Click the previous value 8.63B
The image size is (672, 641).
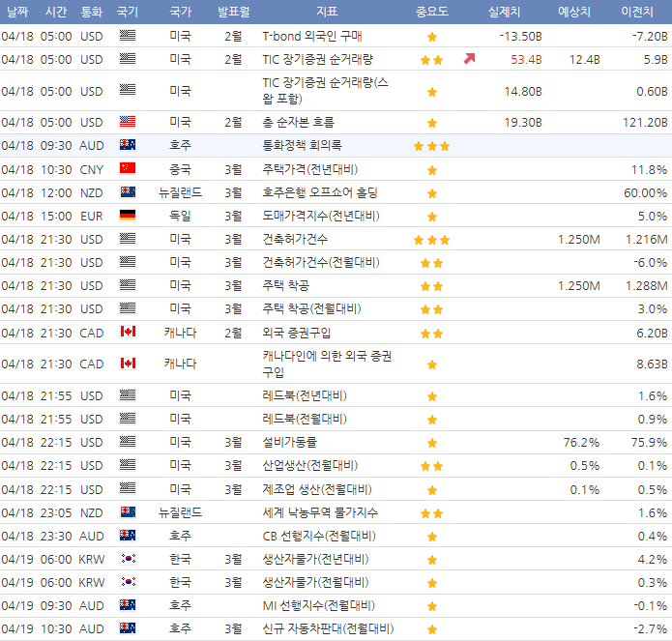652,364
